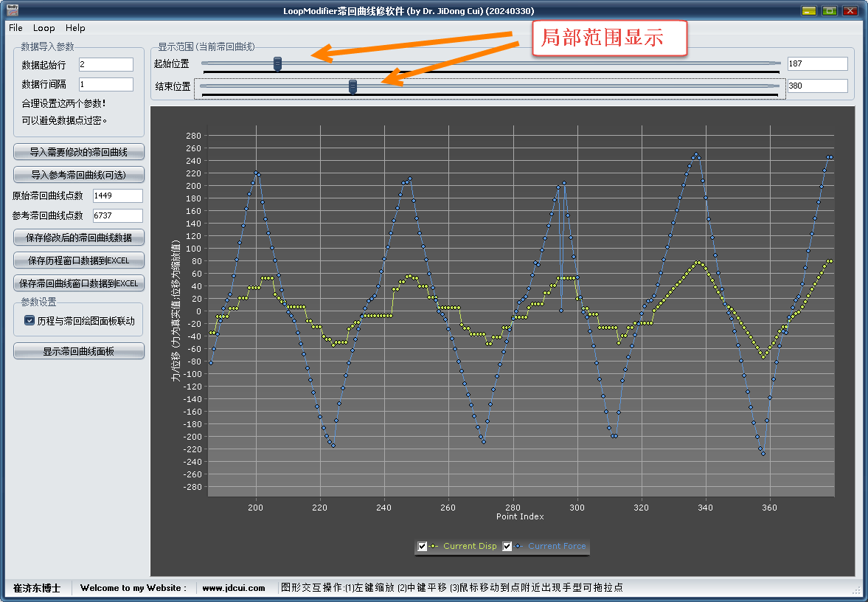Click the 原始滞回曲线点数 field showing 1449
Image resolution: width=868 pixels, height=602 pixels.
(117, 196)
